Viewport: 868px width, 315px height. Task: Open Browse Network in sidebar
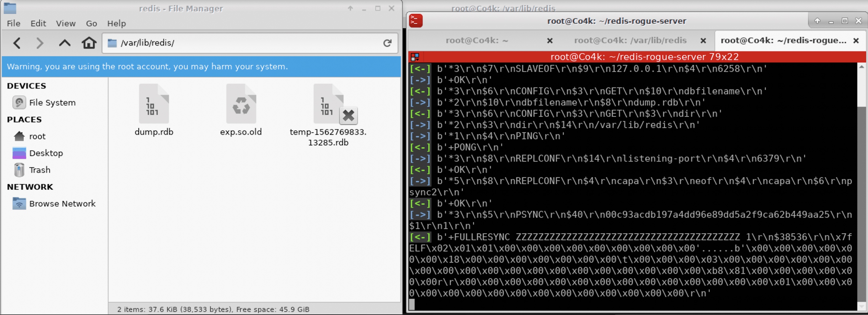tap(54, 204)
